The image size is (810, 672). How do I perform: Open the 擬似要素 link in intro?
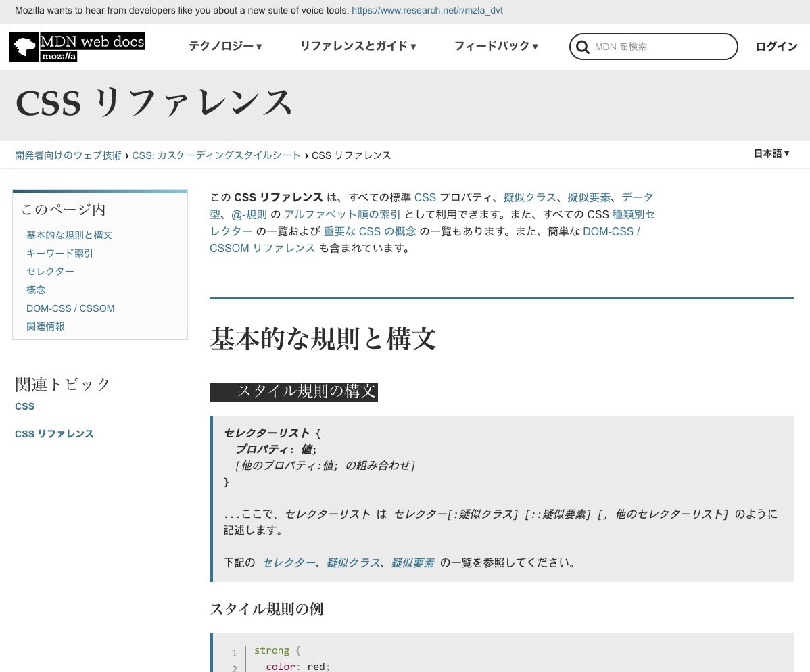coord(588,197)
